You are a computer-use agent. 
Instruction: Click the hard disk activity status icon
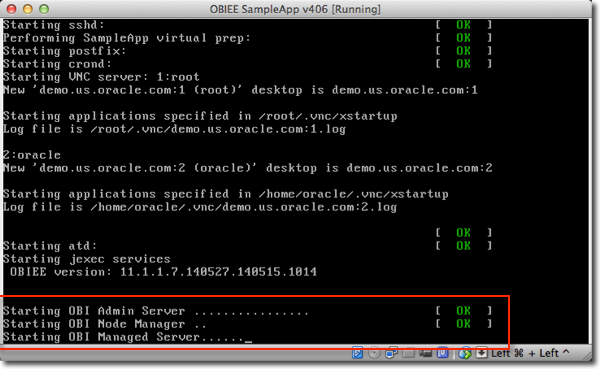click(x=357, y=353)
